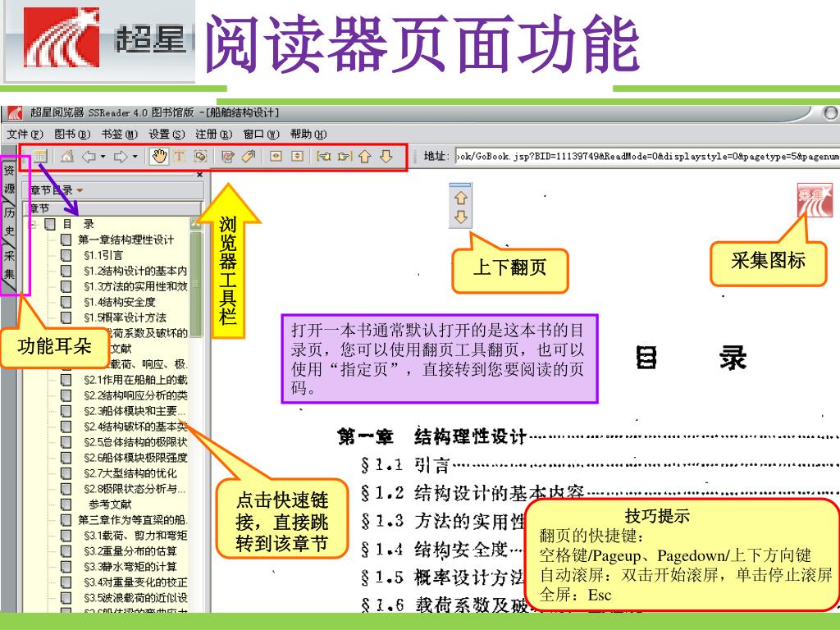The height and width of the screenshot is (630, 840).
Task: Click the back arrow in toolbar
Action: 89,157
